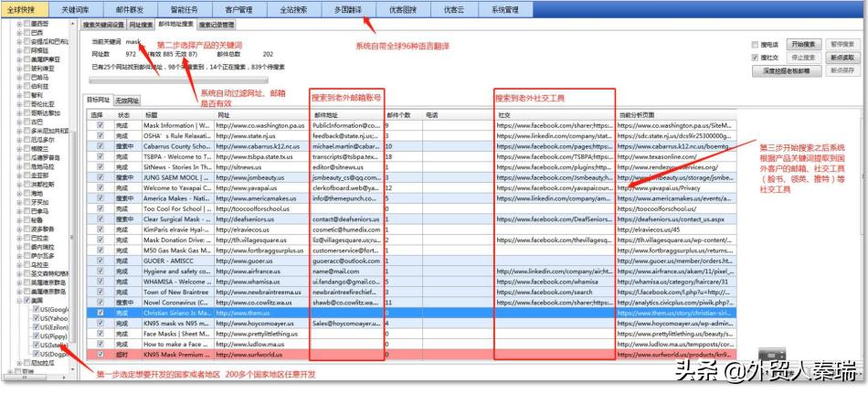Screen dimensions: 868x394
Task: Open the 搜索记录管理 sub-tab
Action: point(217,25)
